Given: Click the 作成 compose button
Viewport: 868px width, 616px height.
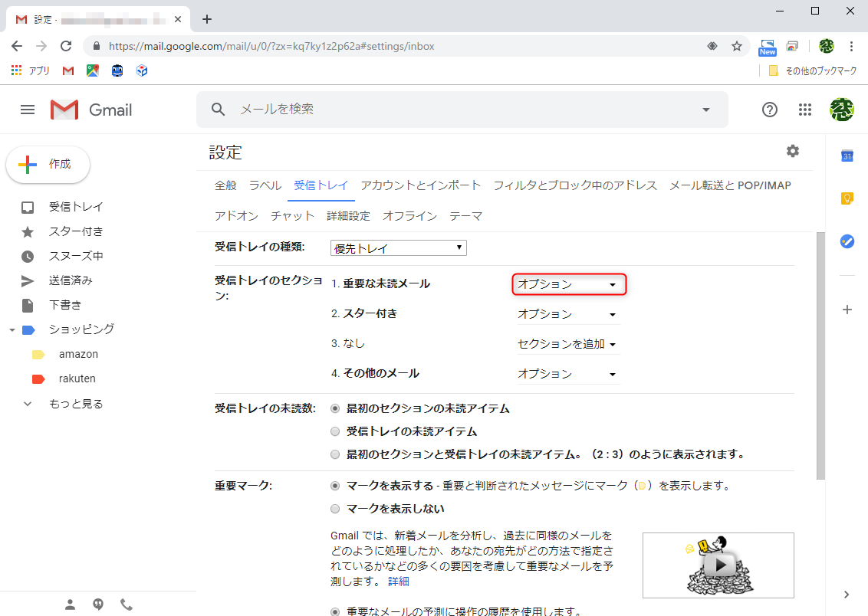Looking at the screenshot, I should click(x=48, y=164).
